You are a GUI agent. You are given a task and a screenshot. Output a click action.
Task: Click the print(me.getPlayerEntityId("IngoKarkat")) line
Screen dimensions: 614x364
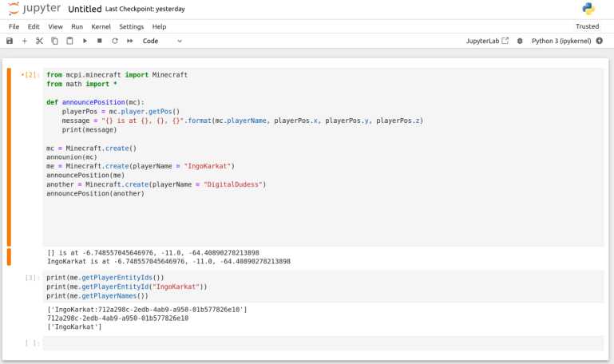pyautogui.click(x=126, y=287)
